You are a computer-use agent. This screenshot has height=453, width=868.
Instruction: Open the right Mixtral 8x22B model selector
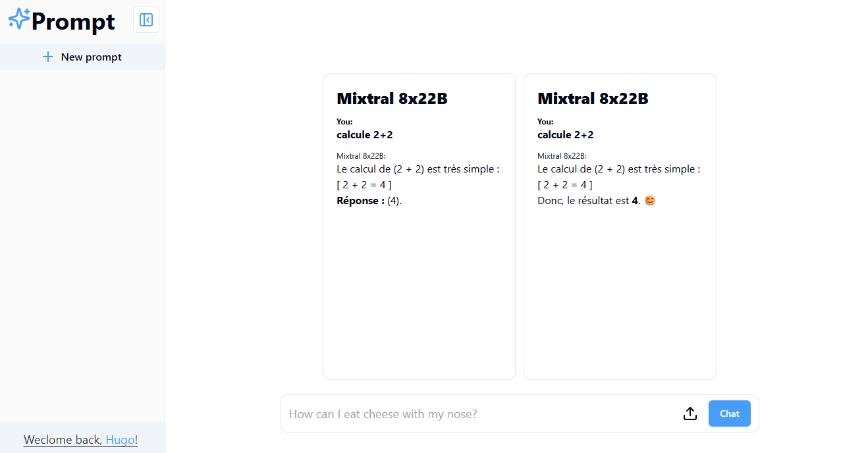[x=593, y=99]
